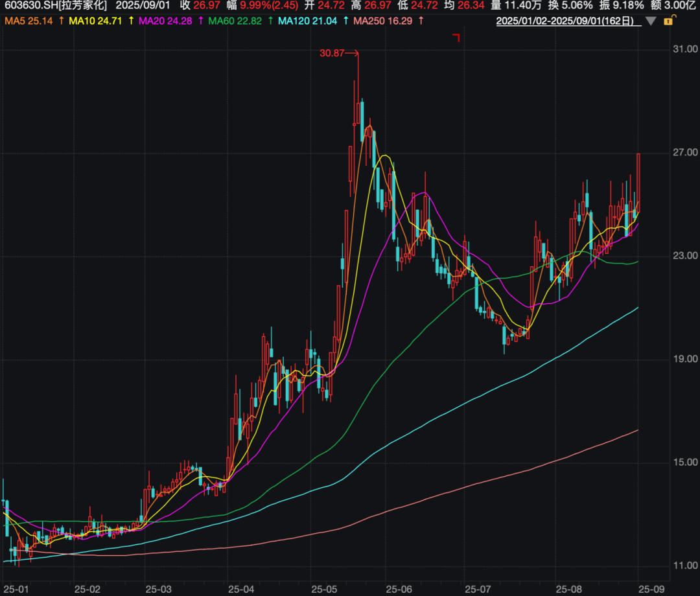Toggle the MA5 moving average label

pyautogui.click(x=30, y=21)
